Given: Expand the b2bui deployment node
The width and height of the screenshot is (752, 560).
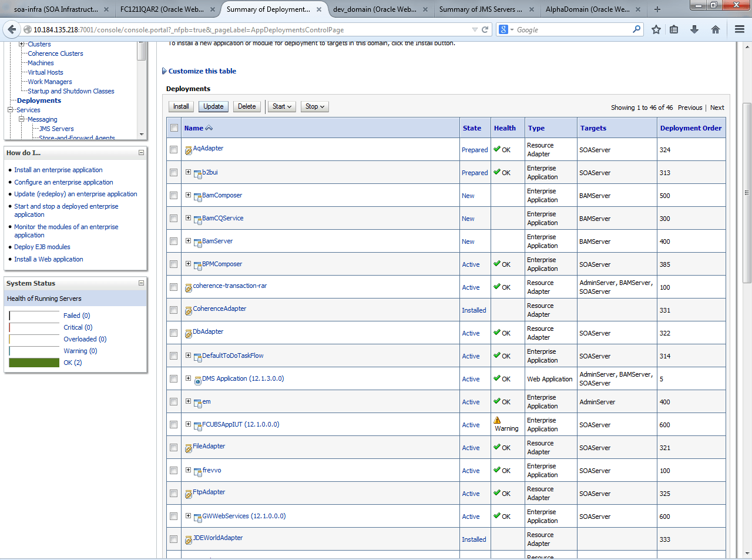Looking at the screenshot, I should 188,172.
